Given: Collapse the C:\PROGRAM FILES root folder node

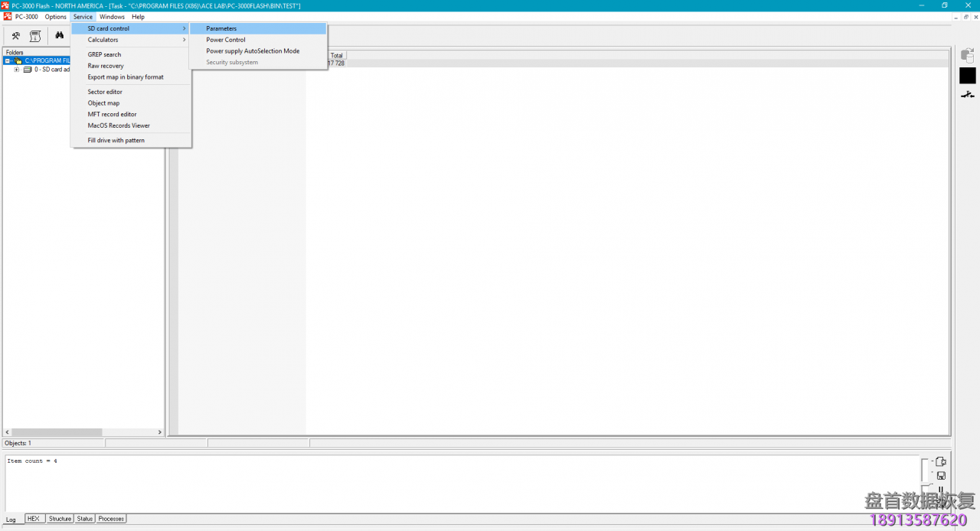Looking at the screenshot, I should (8, 61).
